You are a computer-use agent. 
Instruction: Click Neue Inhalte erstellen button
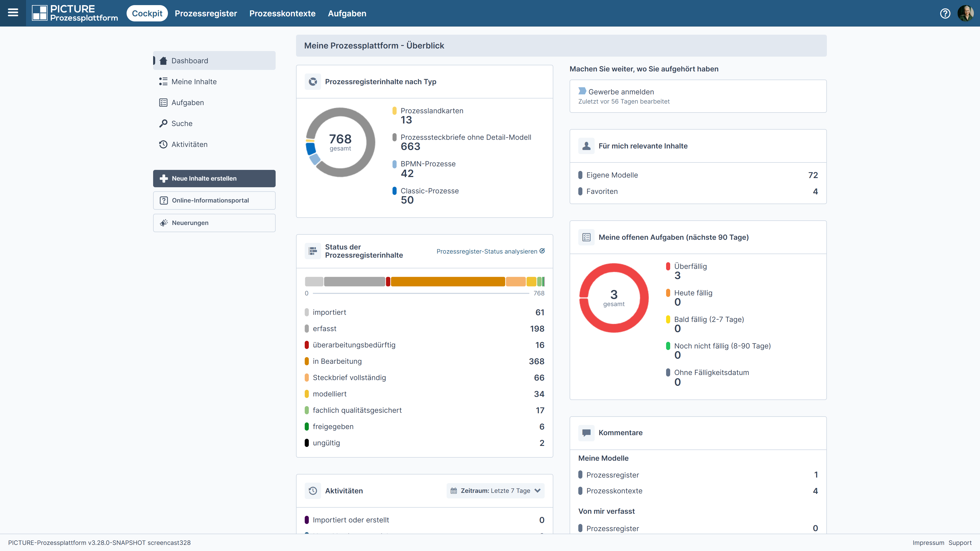pos(214,178)
